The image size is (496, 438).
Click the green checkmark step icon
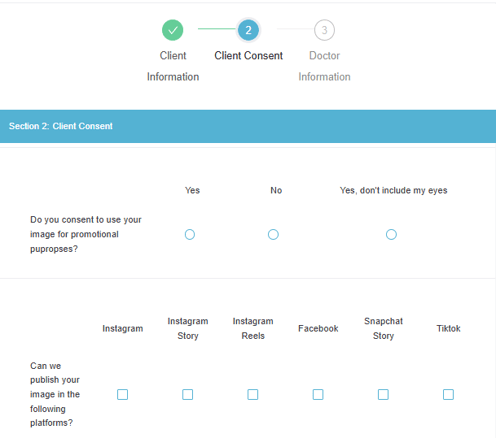pyautogui.click(x=172, y=30)
